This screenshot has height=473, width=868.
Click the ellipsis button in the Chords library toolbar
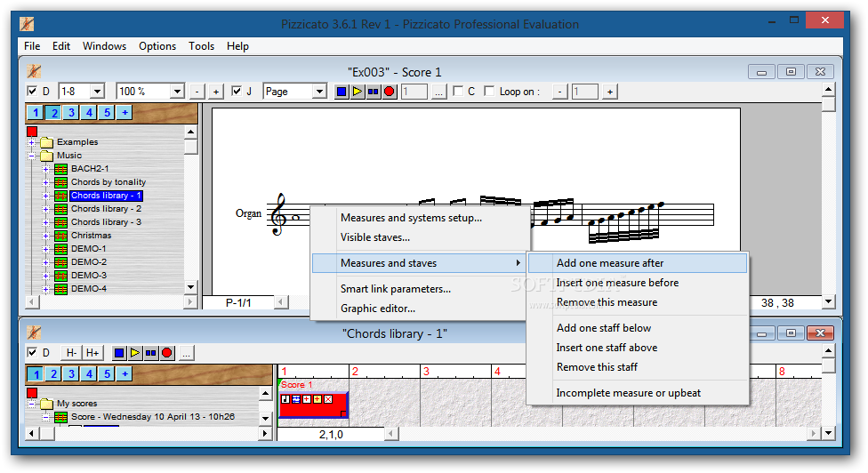(187, 353)
